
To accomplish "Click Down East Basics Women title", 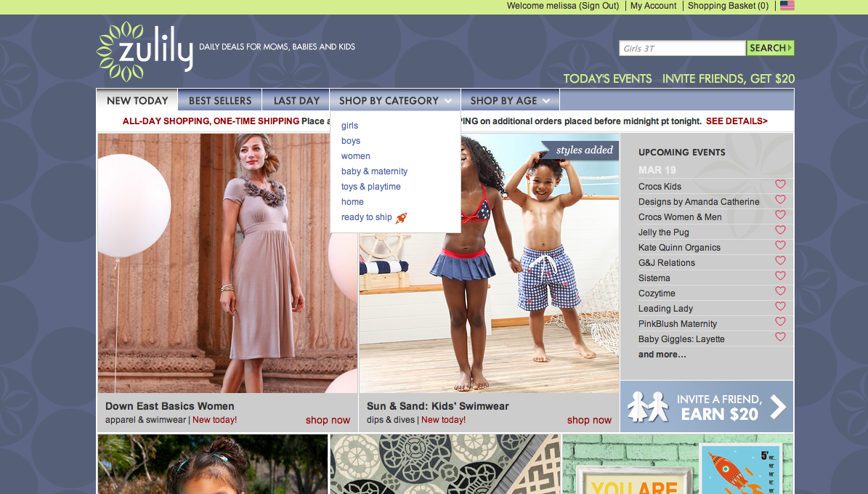I will [x=170, y=406].
